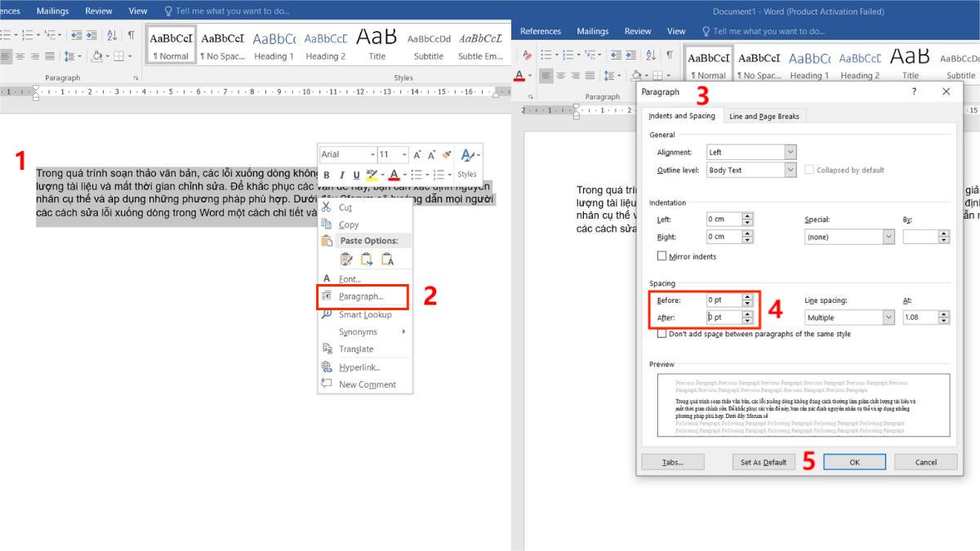
Task: Click the Shading paint bucket in the context-menu window ribbon
Action: pos(96,56)
